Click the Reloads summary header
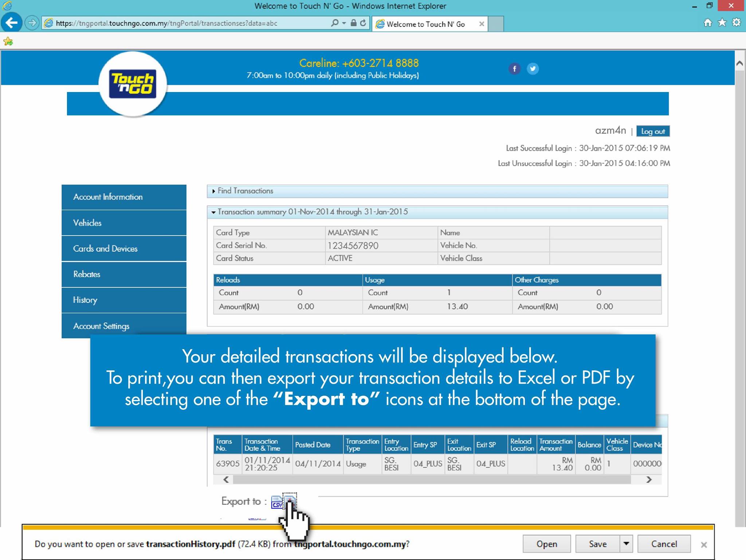Screen dimensions: 746x560 click(288, 280)
